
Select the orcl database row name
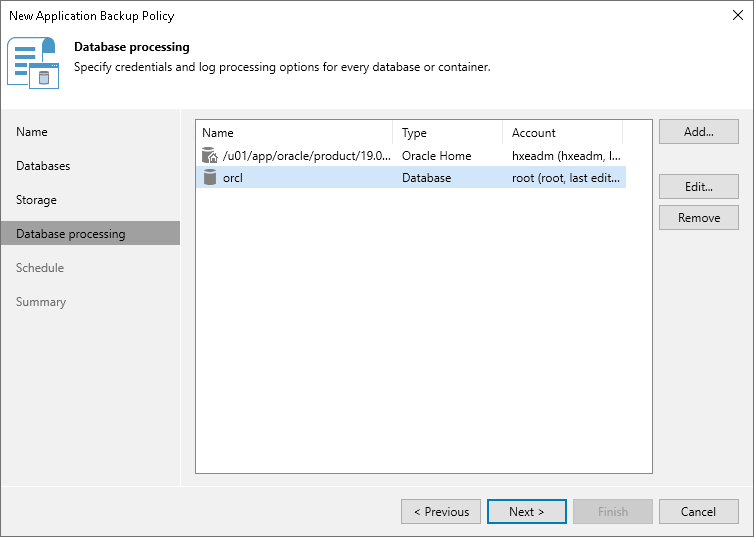(x=233, y=178)
